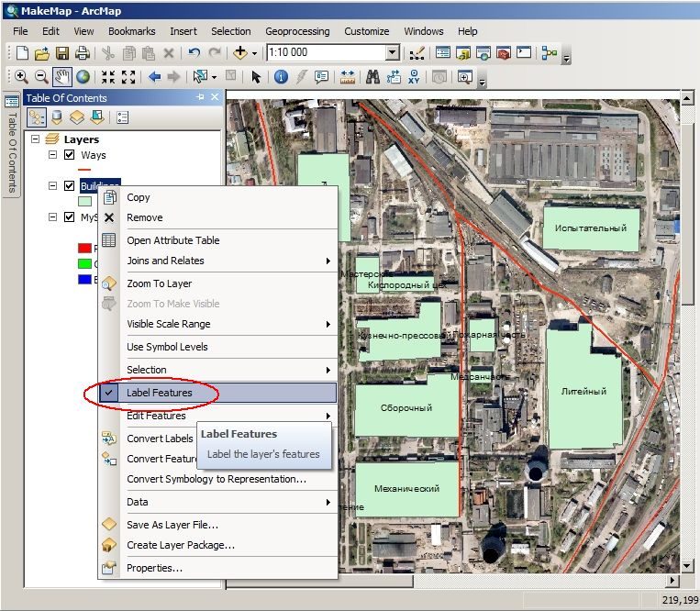Click the Add Data button
Screen dimensions: 700x611
(x=240, y=52)
